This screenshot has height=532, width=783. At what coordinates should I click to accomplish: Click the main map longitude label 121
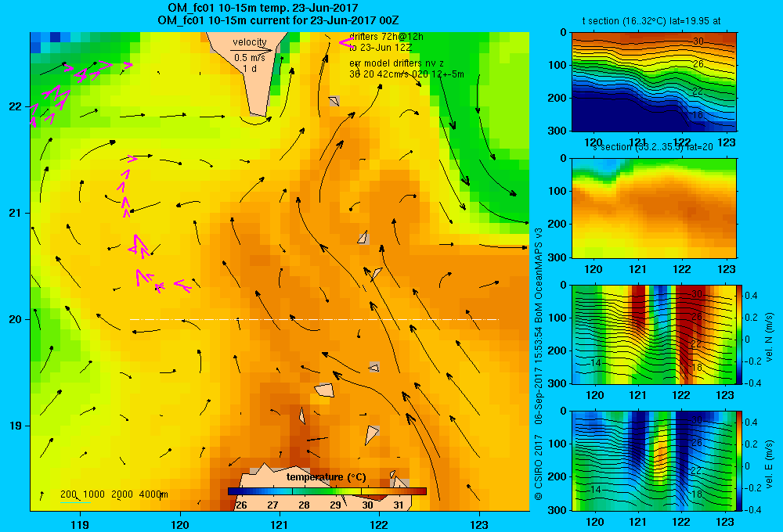tap(280, 524)
